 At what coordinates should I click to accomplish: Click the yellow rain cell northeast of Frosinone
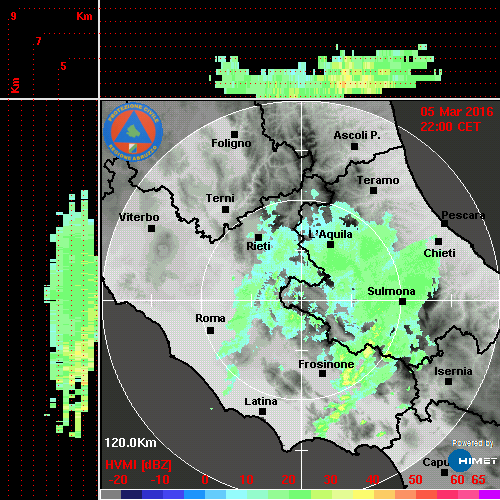click(x=368, y=352)
